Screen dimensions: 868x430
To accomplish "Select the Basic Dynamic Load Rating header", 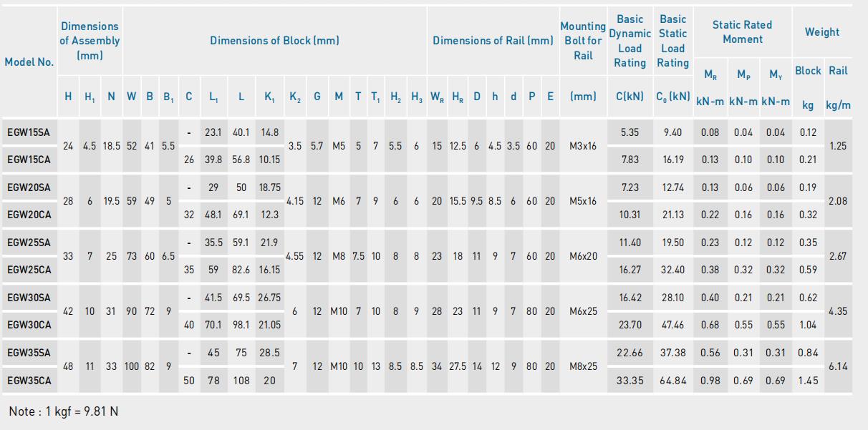I will click(x=630, y=41).
